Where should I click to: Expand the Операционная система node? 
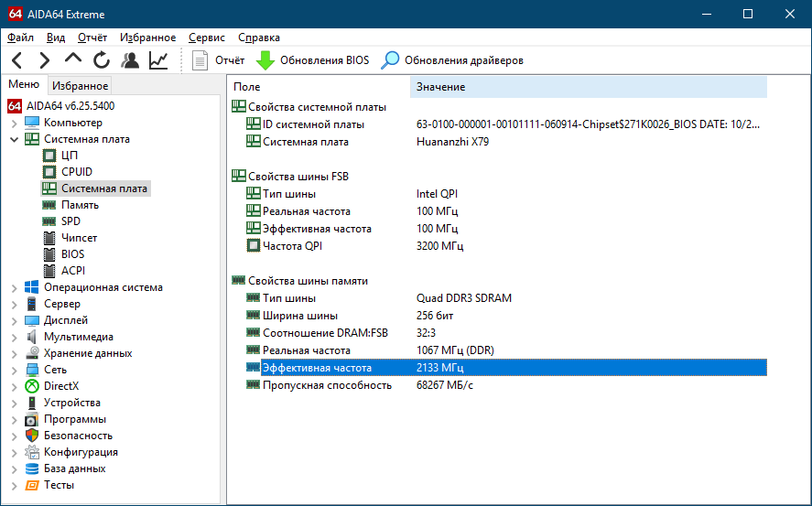click(15, 287)
